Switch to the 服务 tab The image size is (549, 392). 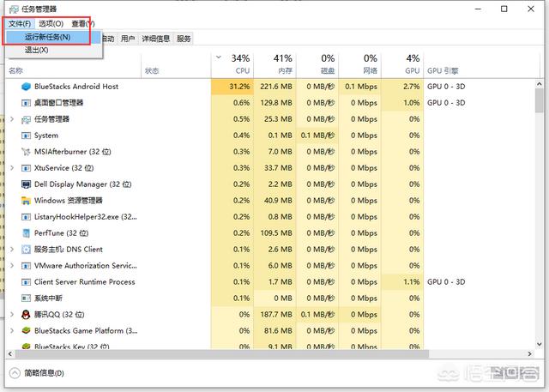pos(184,39)
